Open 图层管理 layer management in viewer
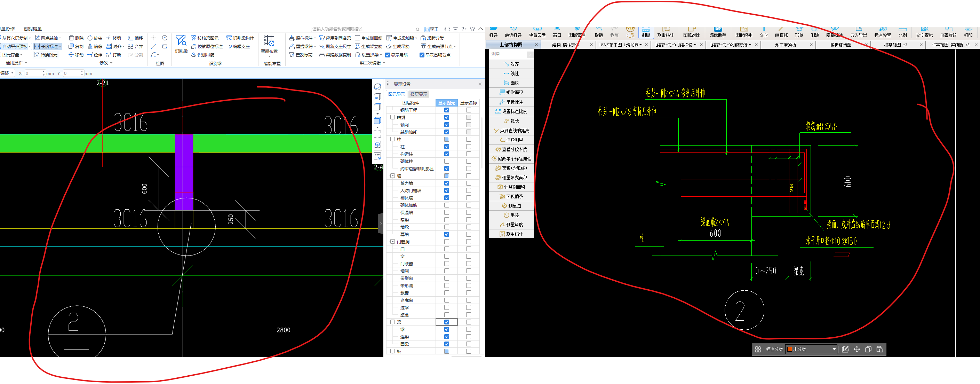Image resolution: width=980 pixels, height=384 pixels. 577,32
